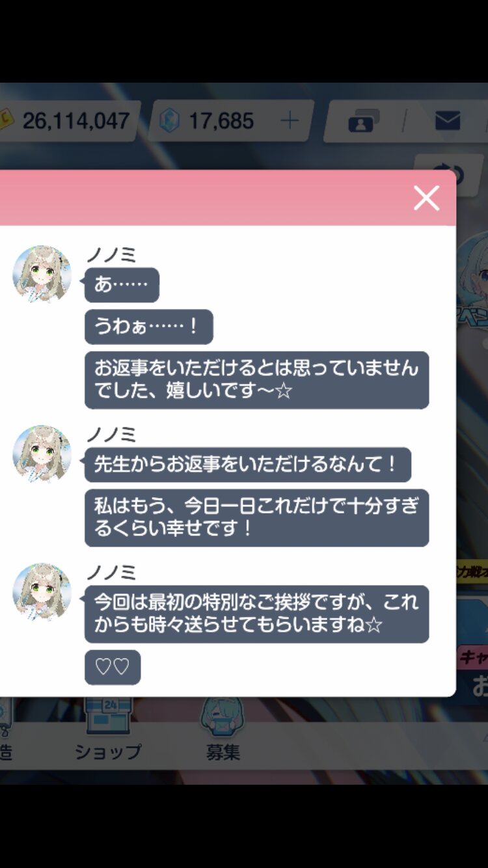
Task: Tap Nonomi's third avatar thumbnail
Action: tap(42, 592)
